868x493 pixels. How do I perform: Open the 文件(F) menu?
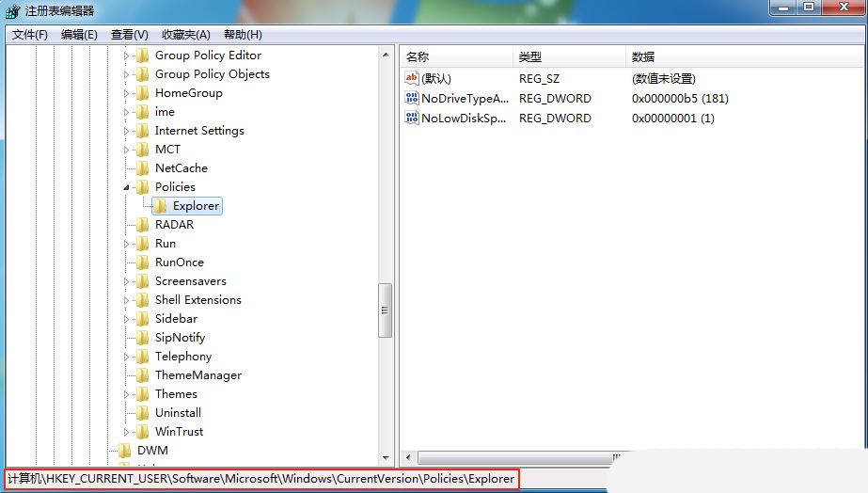pyautogui.click(x=30, y=35)
